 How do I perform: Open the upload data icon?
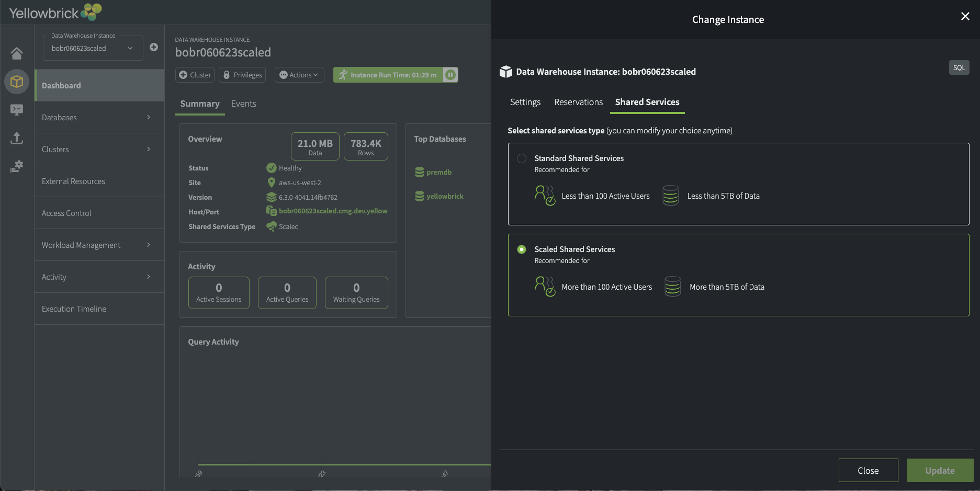tap(17, 138)
